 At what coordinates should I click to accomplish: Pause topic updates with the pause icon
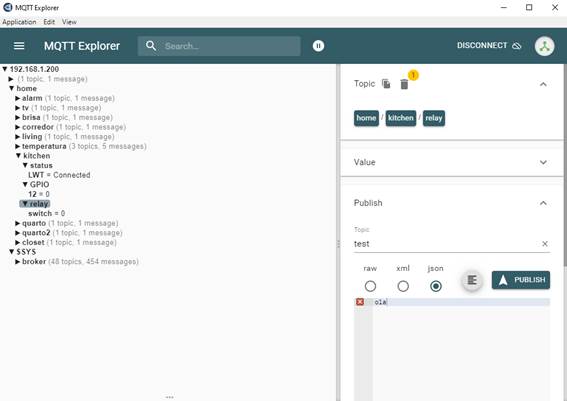click(318, 46)
